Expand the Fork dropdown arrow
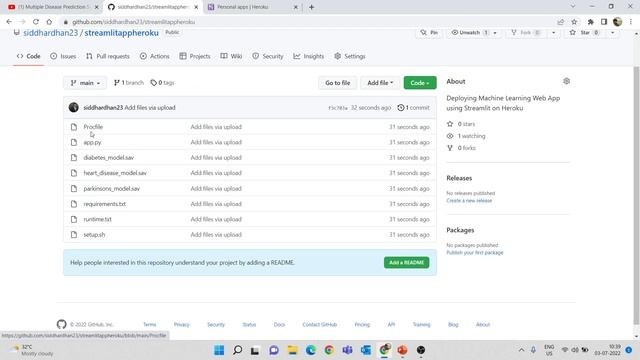The height and width of the screenshot is (360, 640). 553,33
